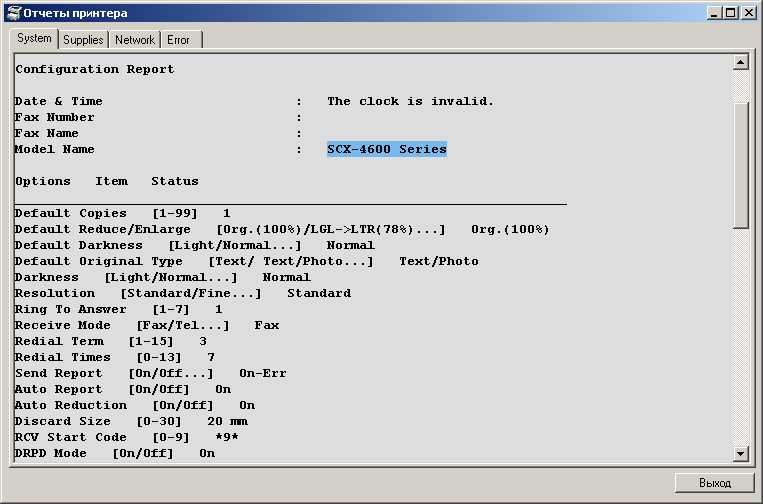Click the Выход button
Image resolution: width=763 pixels, height=504 pixels.
714,483
